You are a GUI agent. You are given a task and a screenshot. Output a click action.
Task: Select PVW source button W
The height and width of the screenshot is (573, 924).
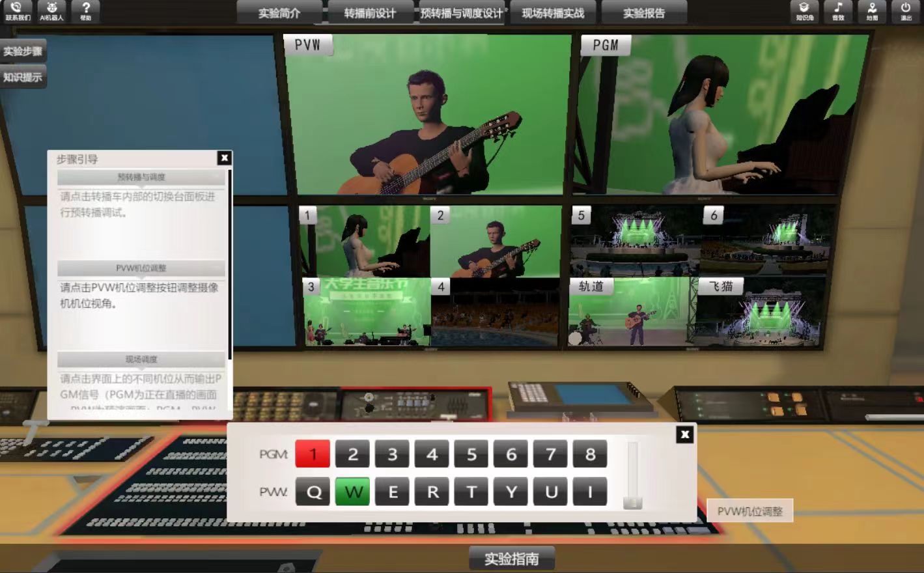tap(352, 492)
